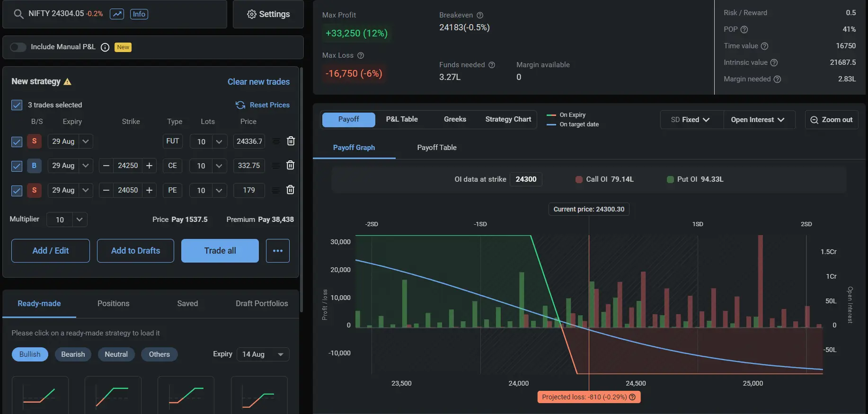The image size is (868, 414).
Task: Toggle the B buy badge on 24250 row
Action: point(34,166)
